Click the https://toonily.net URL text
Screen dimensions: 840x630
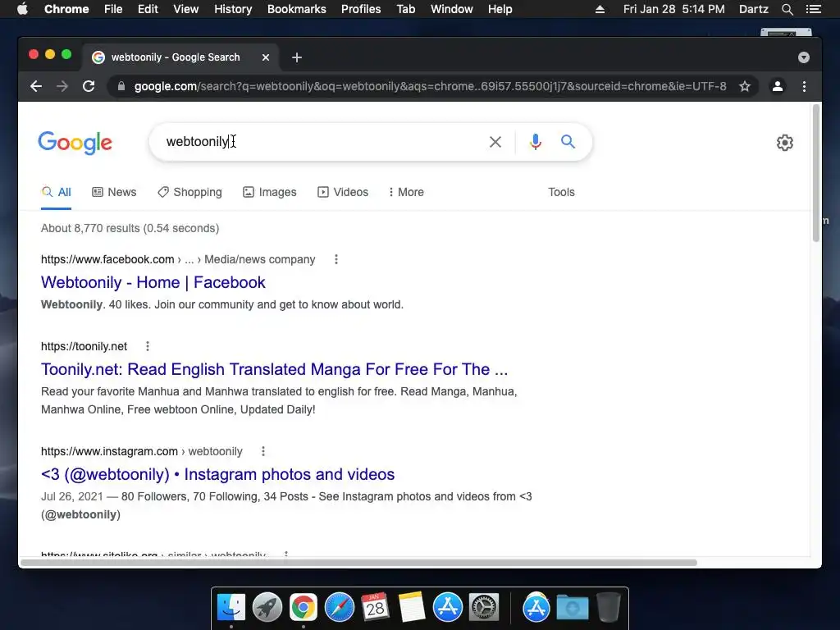tap(84, 347)
